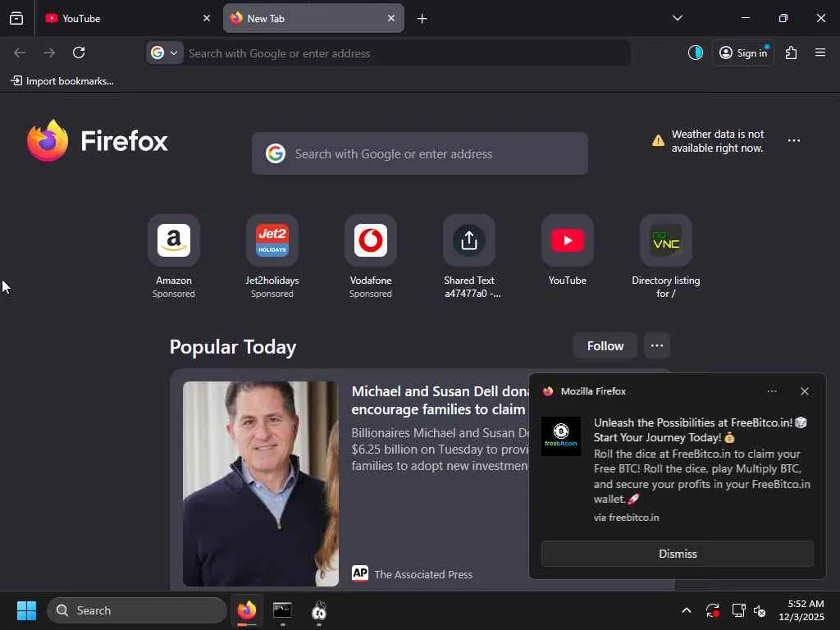The width and height of the screenshot is (840, 630).
Task: Close the YouTube tab
Action: [207, 18]
